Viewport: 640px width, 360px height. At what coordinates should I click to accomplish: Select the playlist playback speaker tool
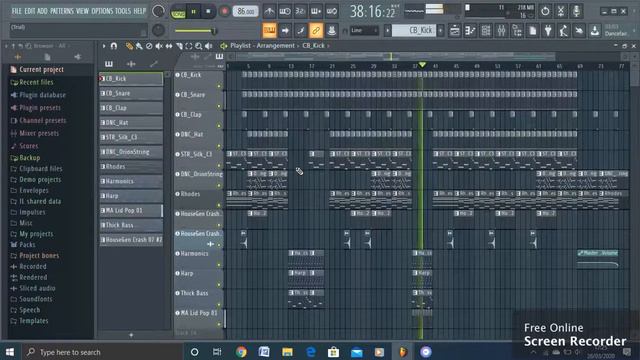[209, 46]
